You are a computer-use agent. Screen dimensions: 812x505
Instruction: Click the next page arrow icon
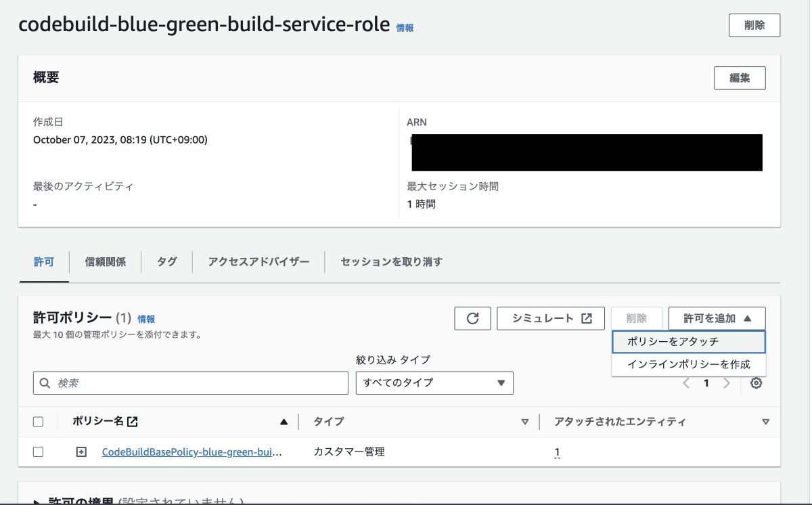(727, 383)
